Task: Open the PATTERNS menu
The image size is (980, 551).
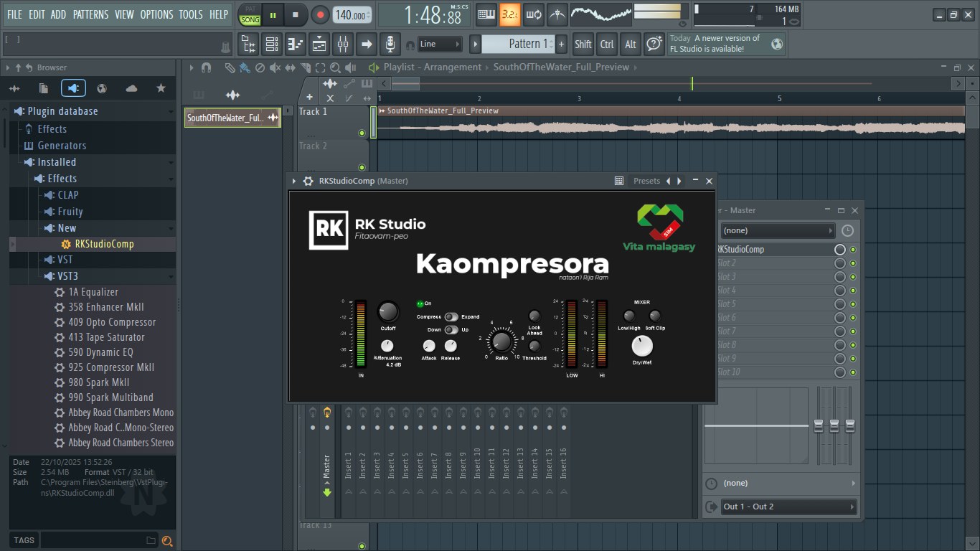Action: (x=90, y=14)
